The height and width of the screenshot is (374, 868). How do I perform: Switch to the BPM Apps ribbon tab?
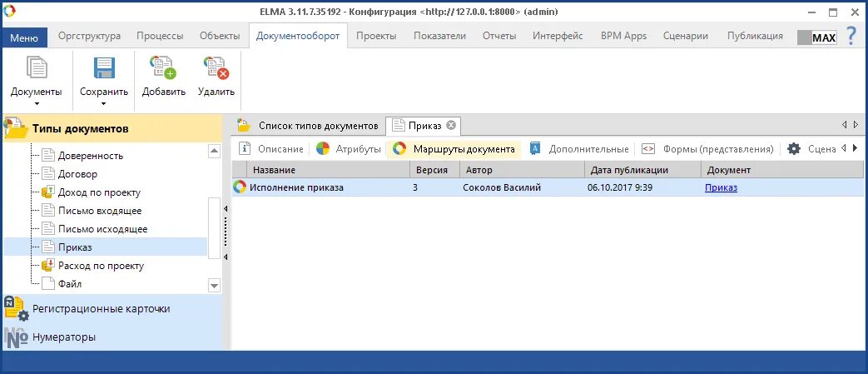(x=624, y=36)
